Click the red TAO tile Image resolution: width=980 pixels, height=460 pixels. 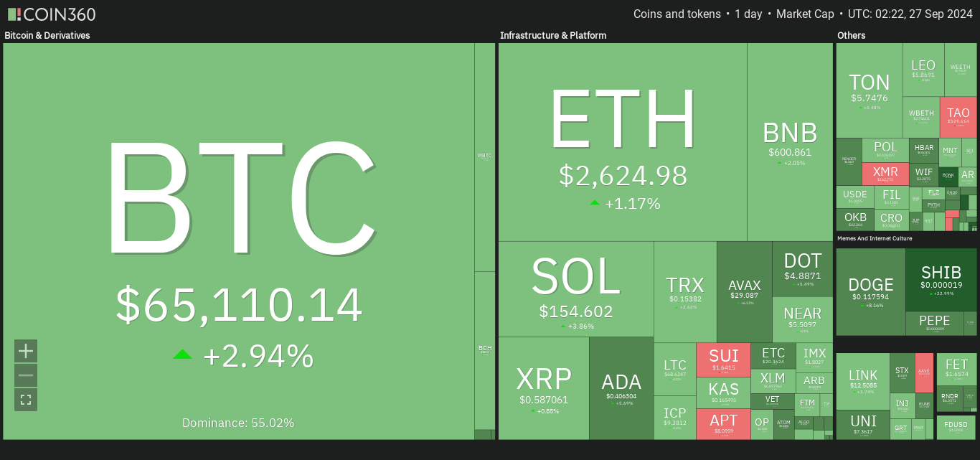pos(958,117)
